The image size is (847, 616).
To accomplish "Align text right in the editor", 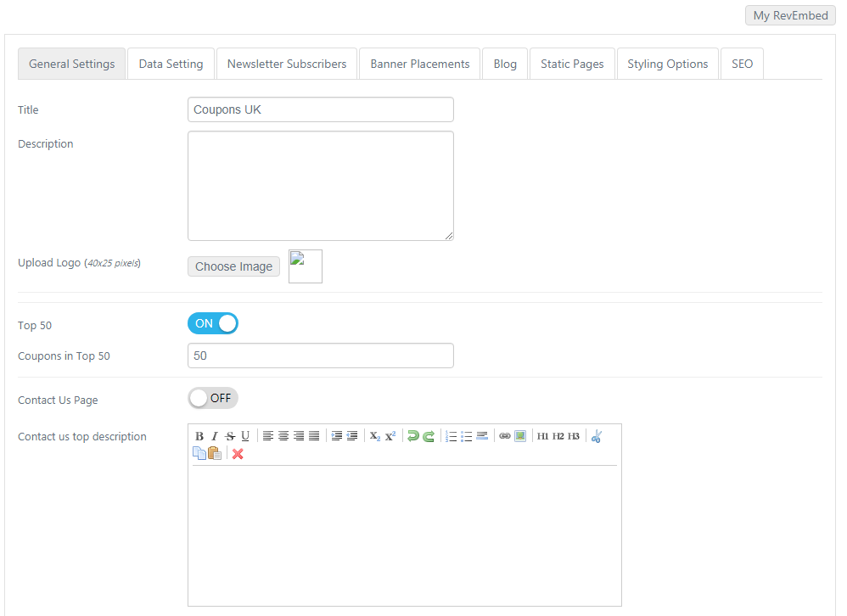I will [x=299, y=436].
